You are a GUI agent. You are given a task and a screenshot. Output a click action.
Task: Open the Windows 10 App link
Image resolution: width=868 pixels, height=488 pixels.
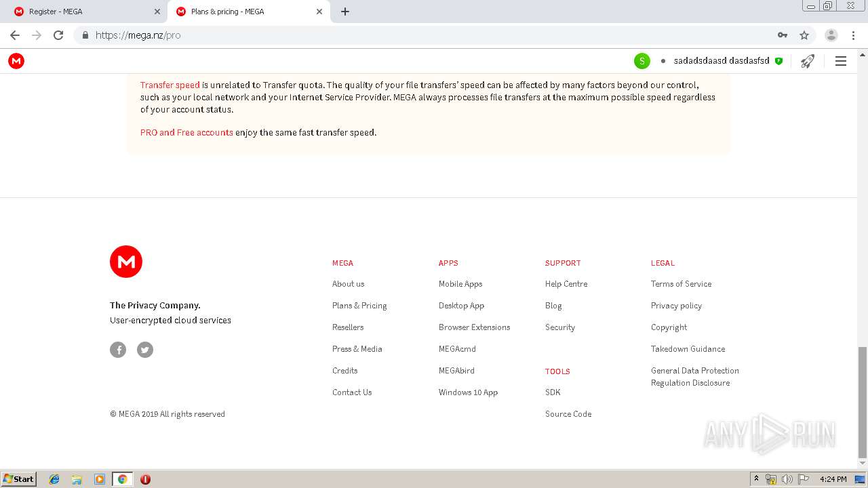pos(468,392)
